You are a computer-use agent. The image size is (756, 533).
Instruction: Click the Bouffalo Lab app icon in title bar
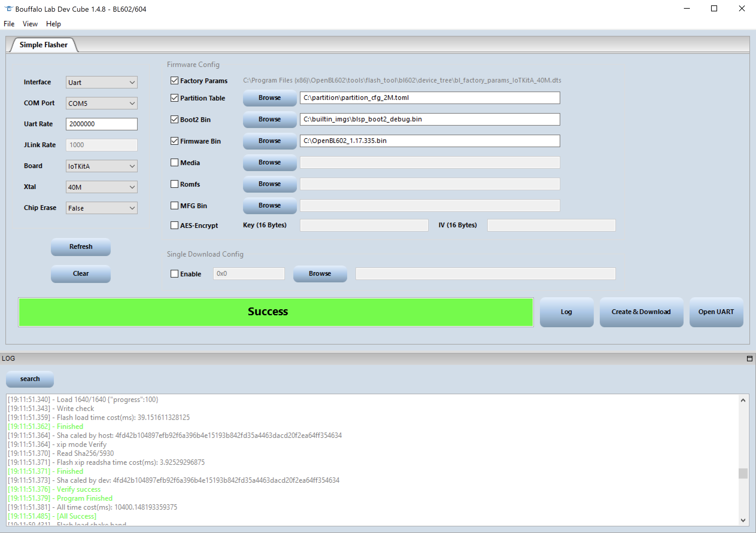[9, 9]
